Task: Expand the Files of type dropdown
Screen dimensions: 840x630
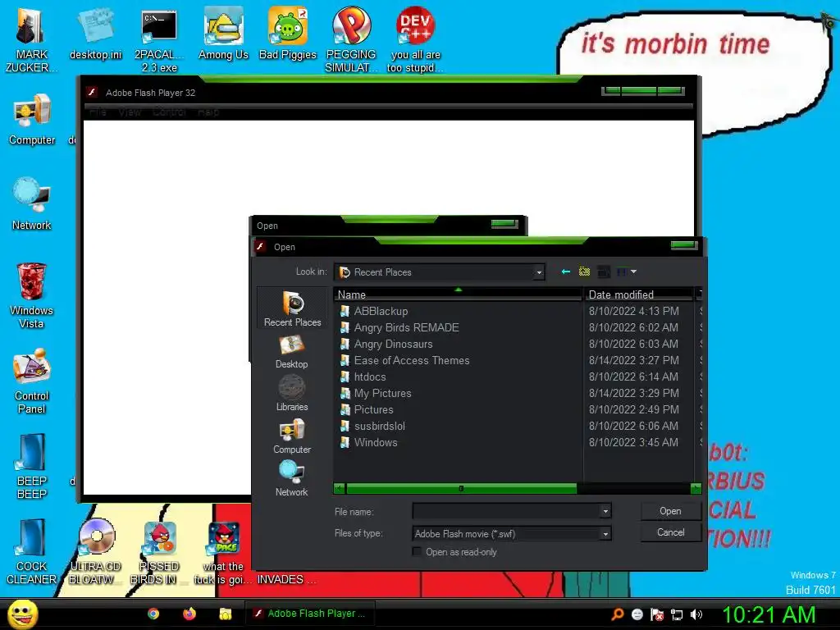Action: pyautogui.click(x=605, y=533)
